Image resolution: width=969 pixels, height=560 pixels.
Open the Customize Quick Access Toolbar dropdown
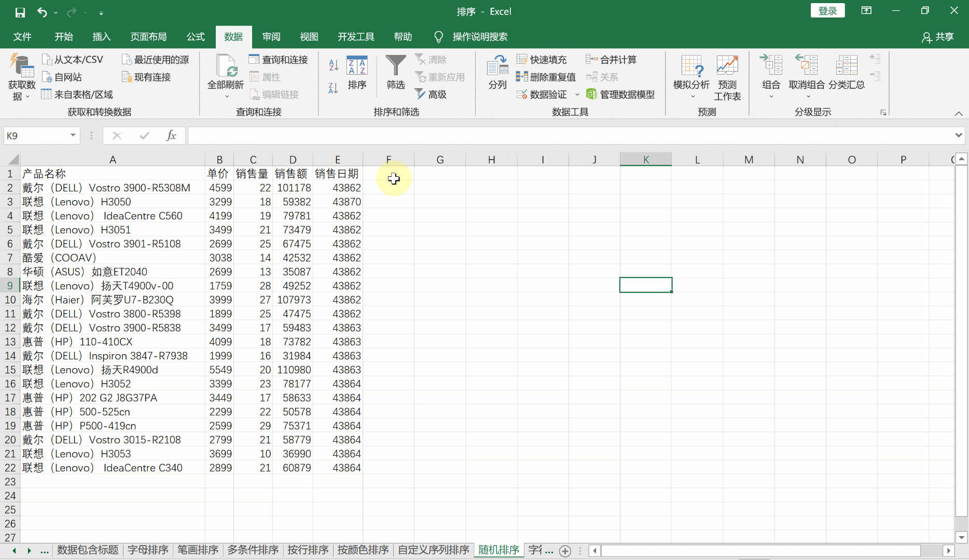pos(101,12)
